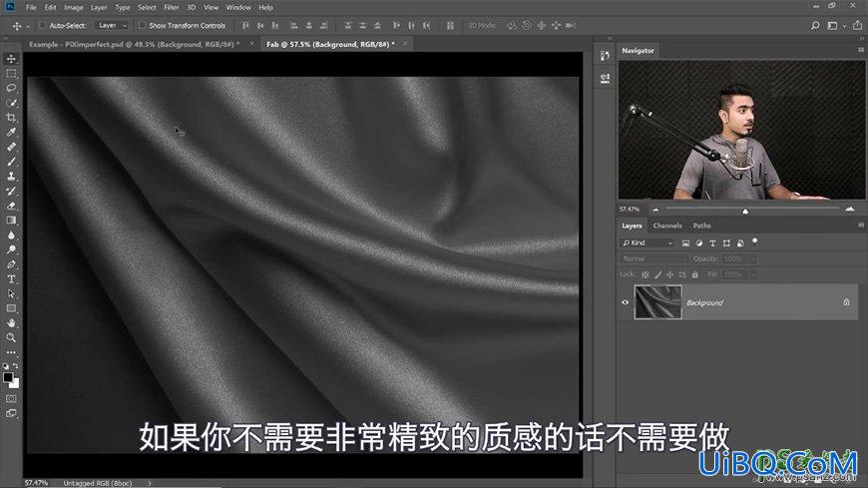
Task: Select the Horizontal Type tool
Action: (x=11, y=279)
